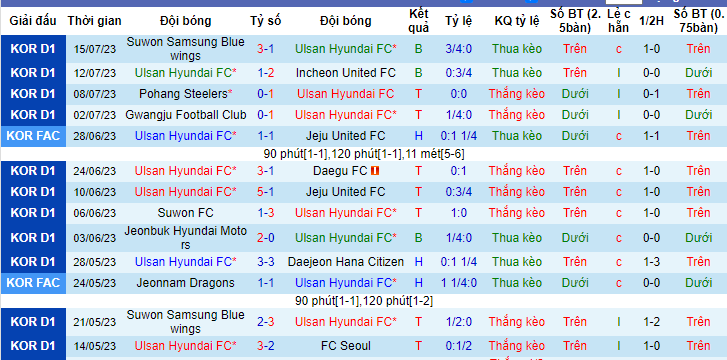Click the Thời gian column header
Viewport: 727px width, 360px height.
(95, 21)
